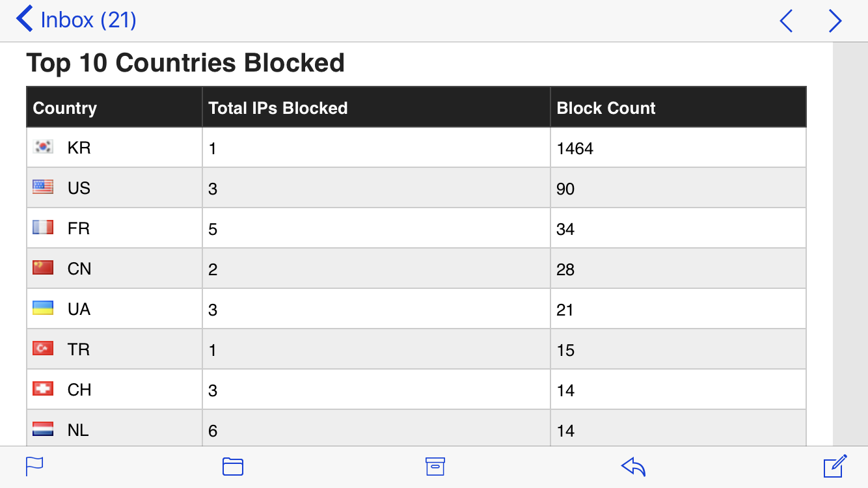
Task: Click the China flag icon
Action: coord(43,268)
